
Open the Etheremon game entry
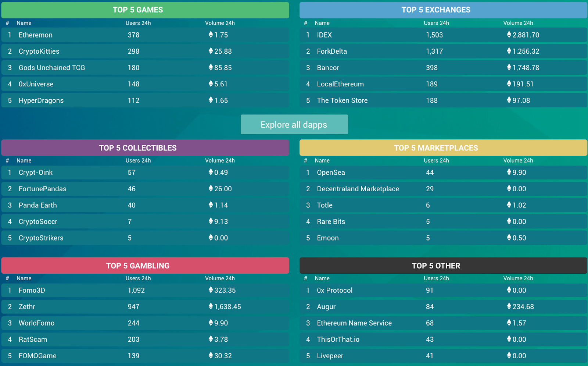(36, 35)
